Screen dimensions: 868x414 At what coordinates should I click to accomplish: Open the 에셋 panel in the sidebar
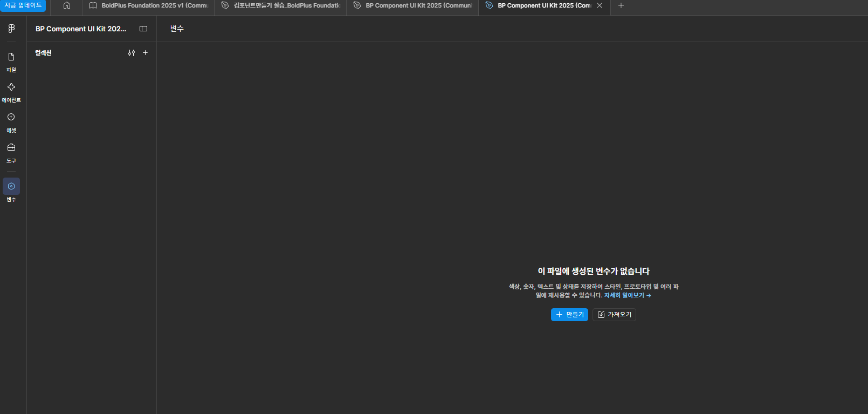(11, 123)
